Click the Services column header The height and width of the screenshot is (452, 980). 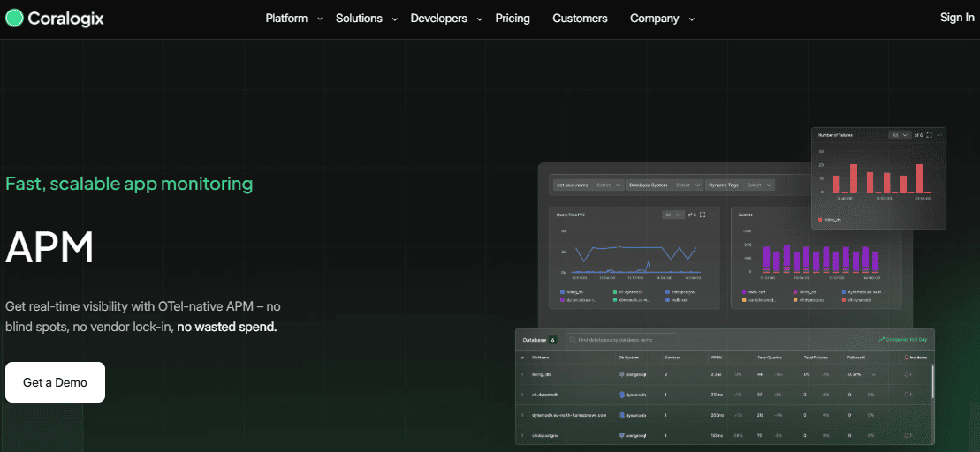click(673, 358)
